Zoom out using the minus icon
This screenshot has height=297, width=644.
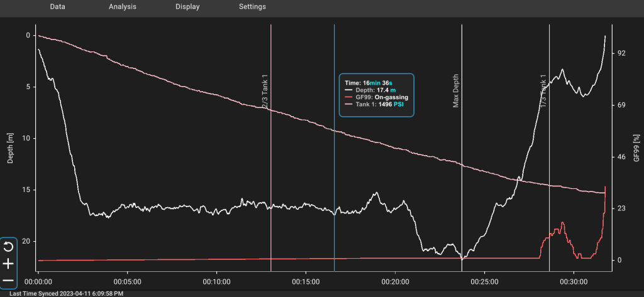click(8, 281)
